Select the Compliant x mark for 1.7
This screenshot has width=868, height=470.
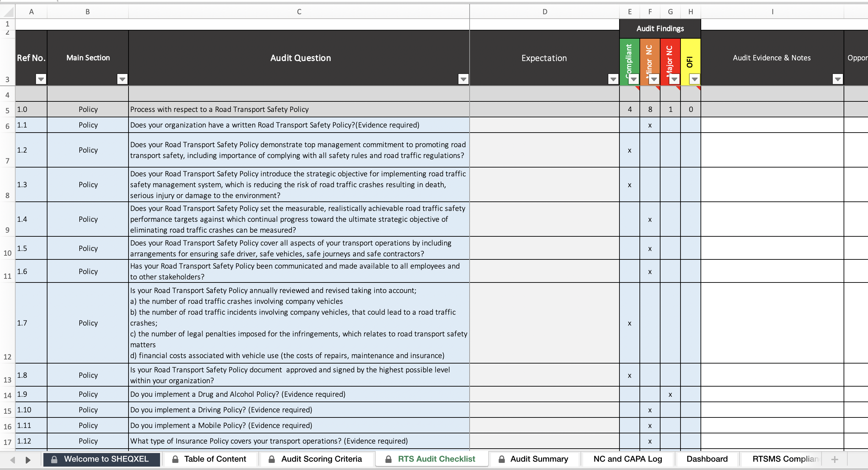[630, 323]
